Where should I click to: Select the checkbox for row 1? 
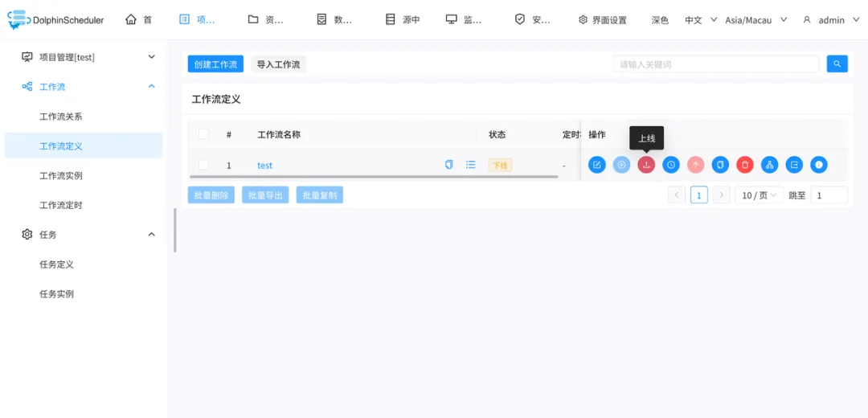pos(203,165)
